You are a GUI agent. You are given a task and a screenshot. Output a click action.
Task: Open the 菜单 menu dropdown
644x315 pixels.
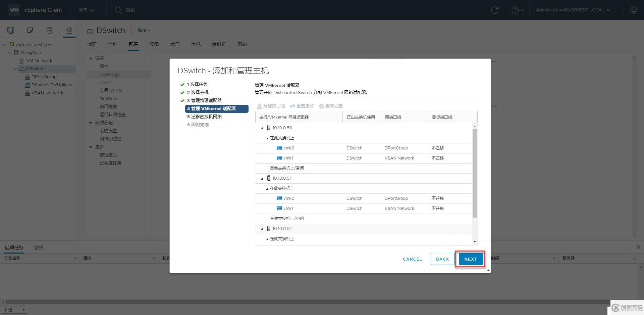[86, 10]
